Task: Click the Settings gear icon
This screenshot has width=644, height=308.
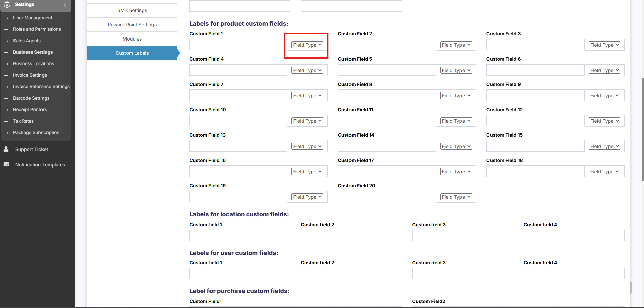Action: [x=7, y=5]
